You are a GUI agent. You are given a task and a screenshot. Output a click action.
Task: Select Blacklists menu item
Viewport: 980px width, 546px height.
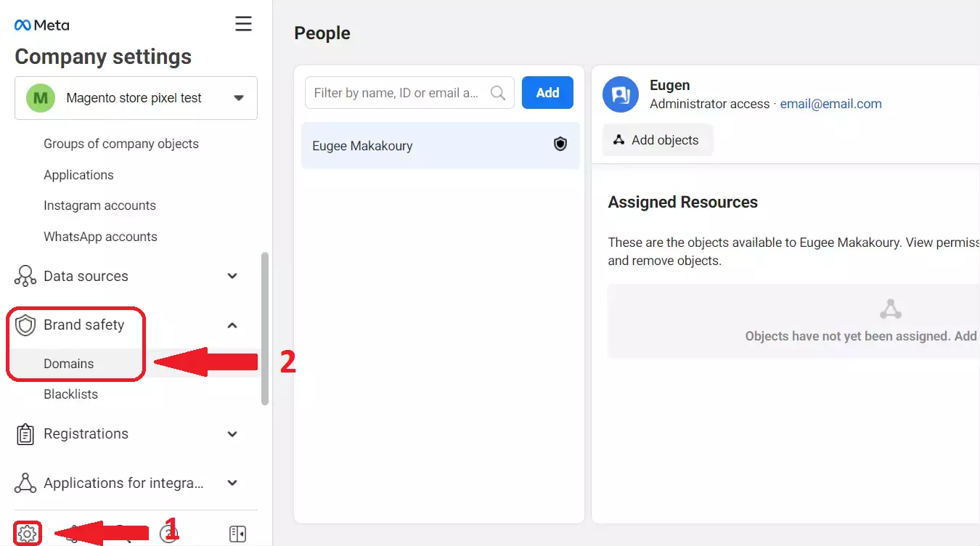pos(70,394)
